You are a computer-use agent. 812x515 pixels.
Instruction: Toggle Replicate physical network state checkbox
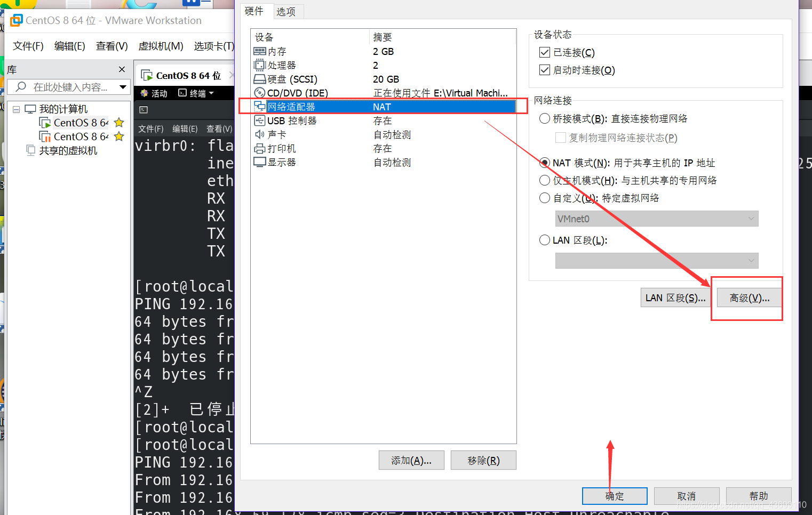(561, 138)
